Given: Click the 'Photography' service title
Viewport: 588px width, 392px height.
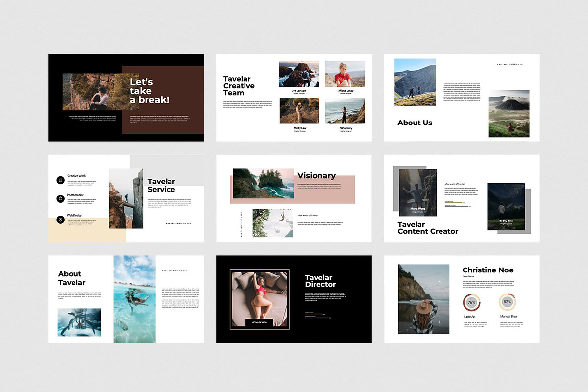Looking at the screenshot, I should pyautogui.click(x=75, y=195).
